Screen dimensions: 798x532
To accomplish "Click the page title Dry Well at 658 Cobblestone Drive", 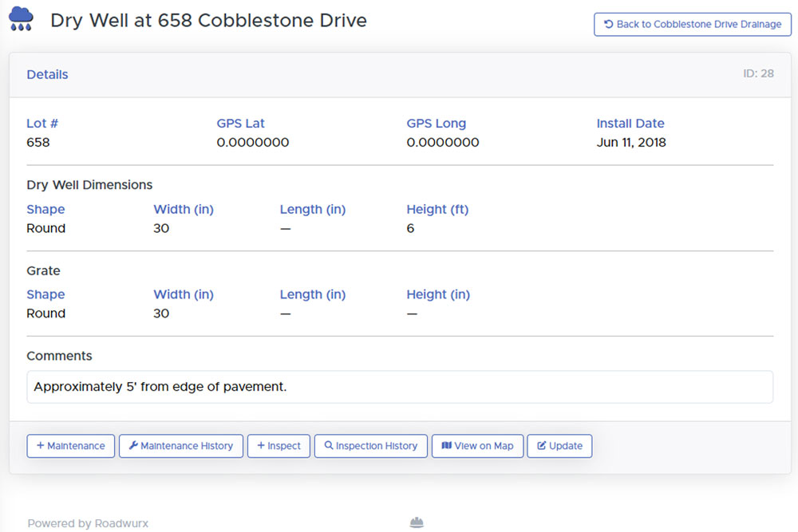I will pyautogui.click(x=208, y=20).
